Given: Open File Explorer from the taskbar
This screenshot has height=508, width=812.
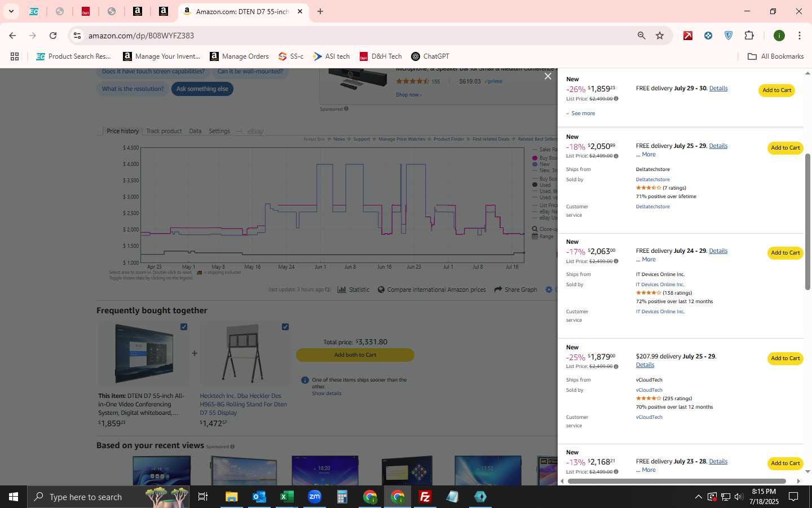Looking at the screenshot, I should (x=231, y=497).
